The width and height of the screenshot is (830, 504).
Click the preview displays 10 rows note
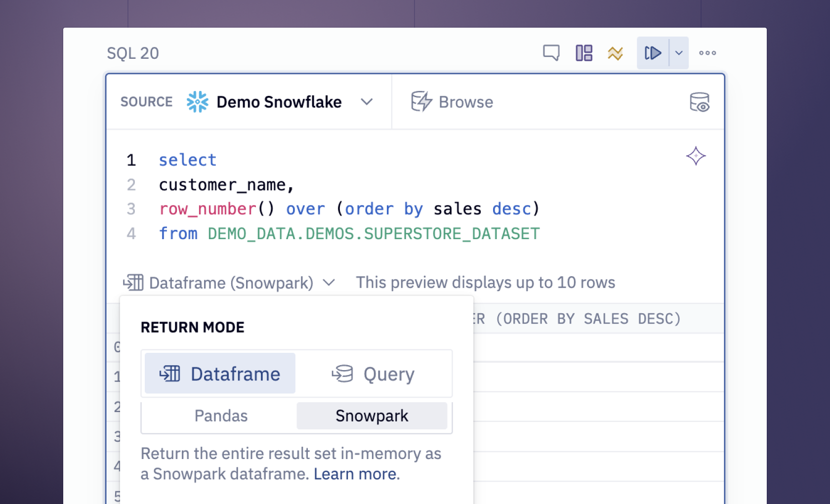point(486,282)
